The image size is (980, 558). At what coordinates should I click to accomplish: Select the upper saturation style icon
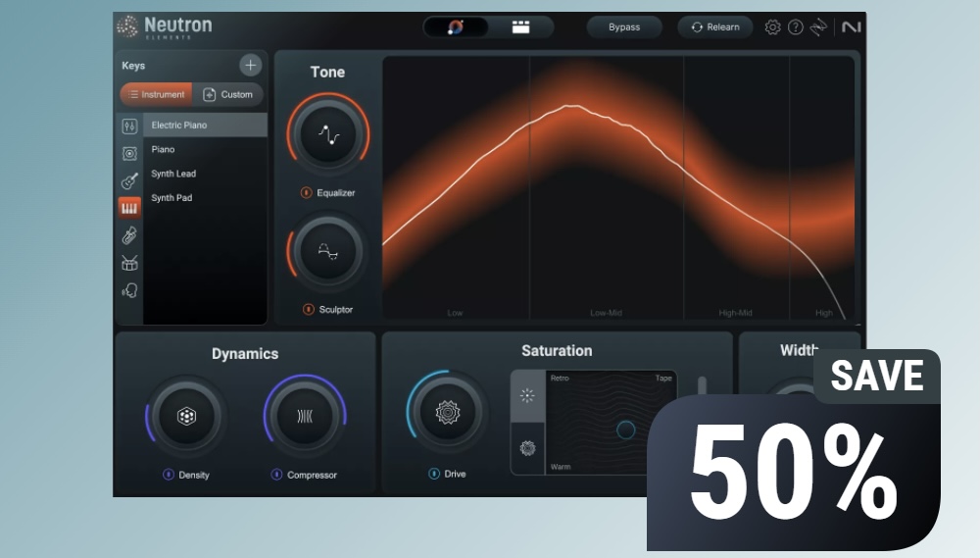click(x=527, y=395)
